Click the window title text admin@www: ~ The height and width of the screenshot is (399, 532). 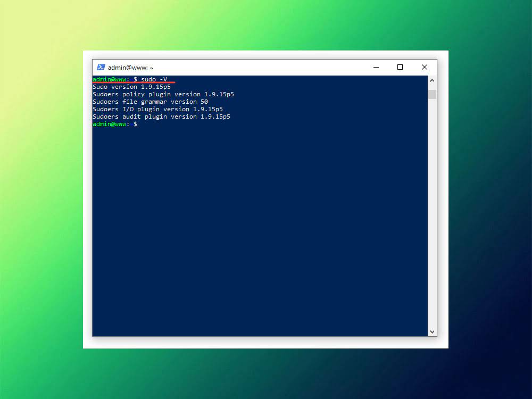tap(130, 68)
